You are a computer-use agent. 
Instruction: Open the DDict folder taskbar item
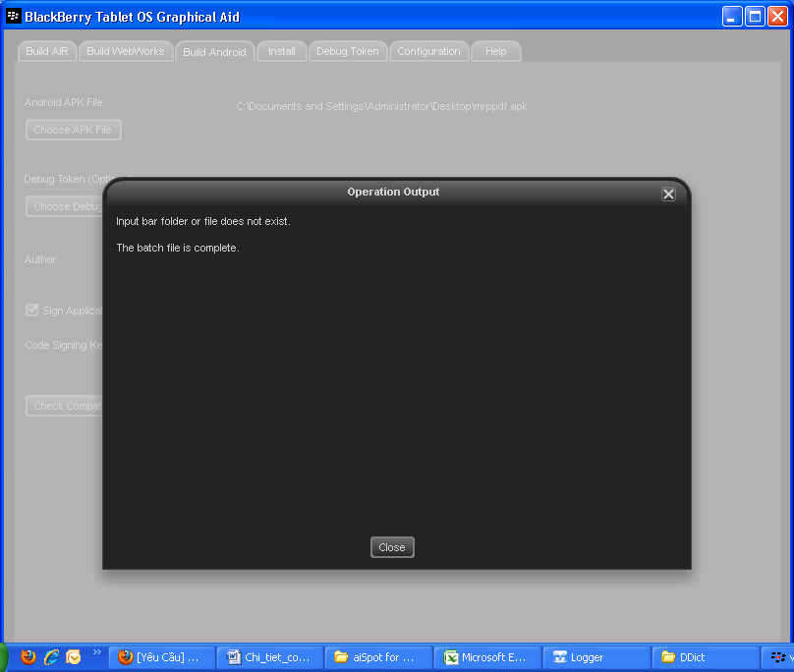pyautogui.click(x=705, y=657)
